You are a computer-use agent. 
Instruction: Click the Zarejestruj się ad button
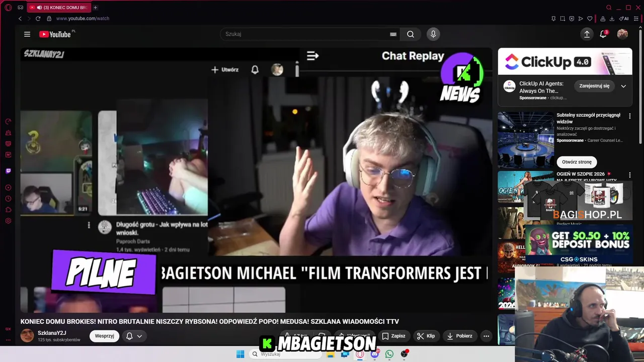point(594,86)
